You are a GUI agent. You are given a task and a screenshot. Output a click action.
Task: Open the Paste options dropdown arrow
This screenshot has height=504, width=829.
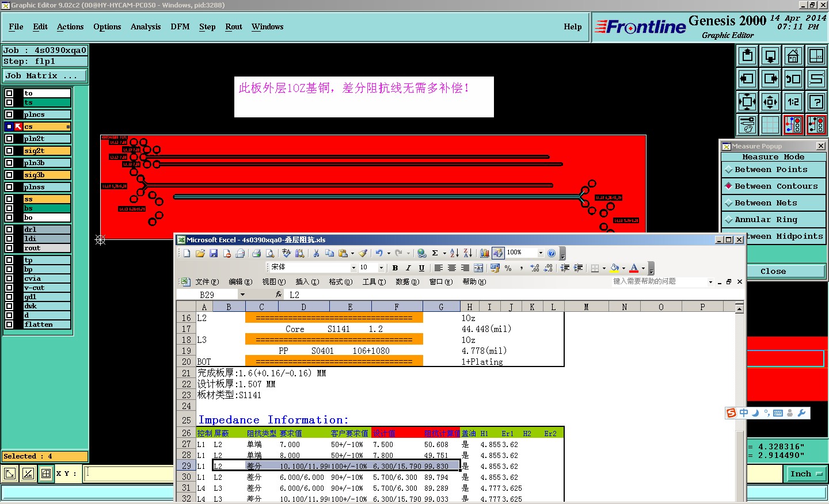pyautogui.click(x=352, y=253)
